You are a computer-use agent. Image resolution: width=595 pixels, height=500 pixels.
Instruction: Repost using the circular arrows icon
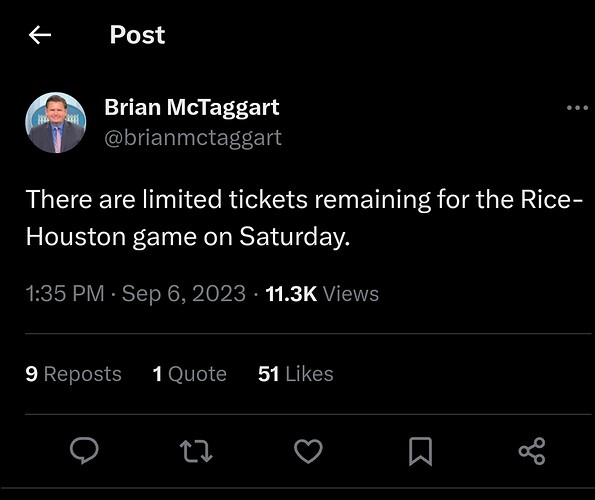pyautogui.click(x=196, y=451)
